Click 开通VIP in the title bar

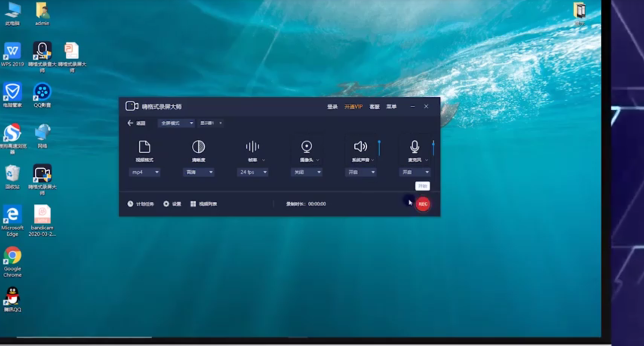[x=353, y=107]
